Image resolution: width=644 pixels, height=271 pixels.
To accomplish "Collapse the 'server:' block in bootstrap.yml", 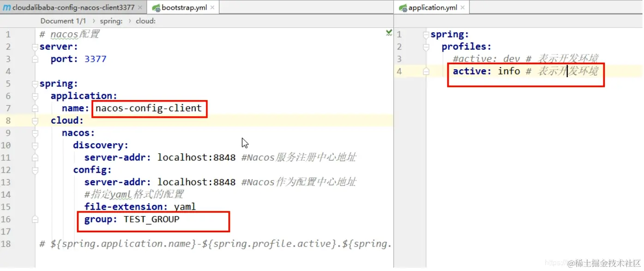I will [35, 47].
